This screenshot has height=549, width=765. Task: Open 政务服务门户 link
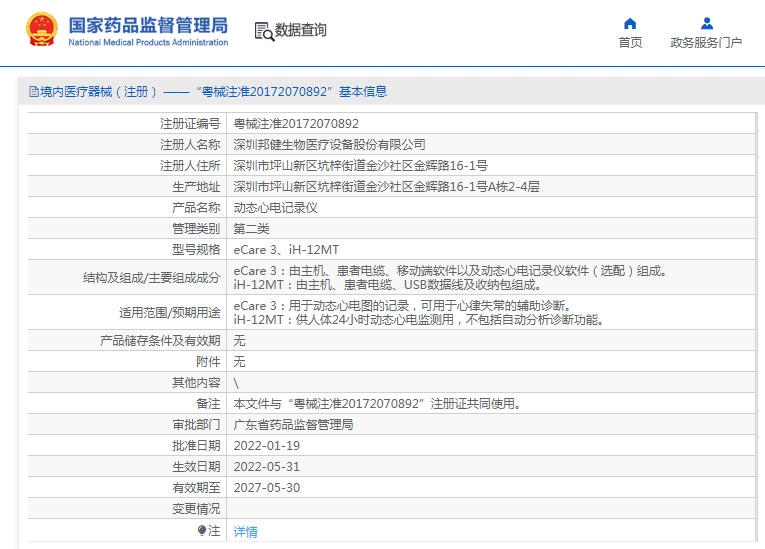click(x=706, y=42)
